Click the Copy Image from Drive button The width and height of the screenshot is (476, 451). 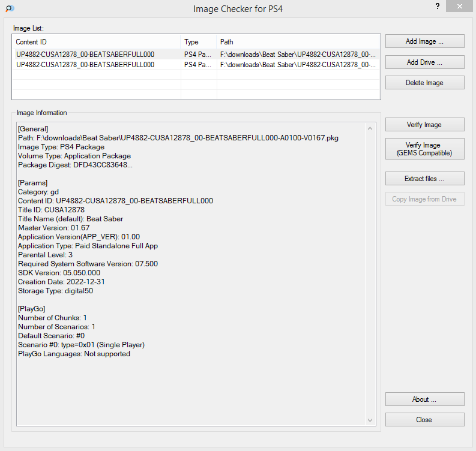(425, 199)
